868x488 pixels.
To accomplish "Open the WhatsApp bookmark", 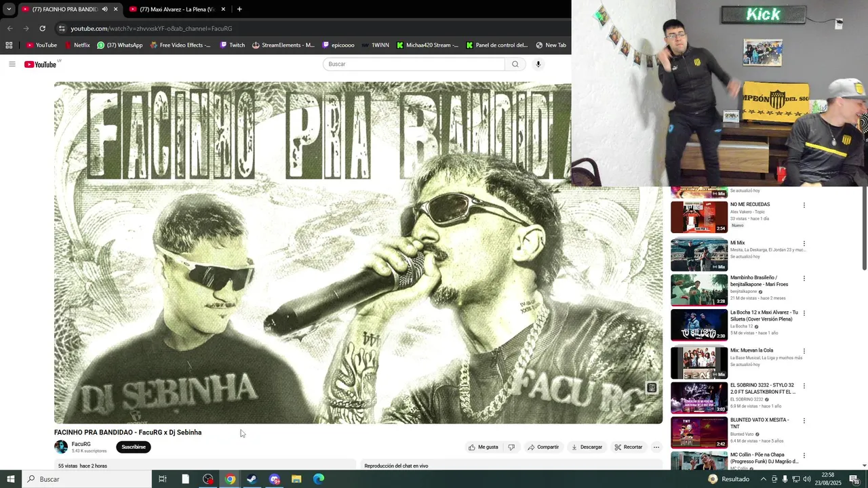I will tap(120, 45).
